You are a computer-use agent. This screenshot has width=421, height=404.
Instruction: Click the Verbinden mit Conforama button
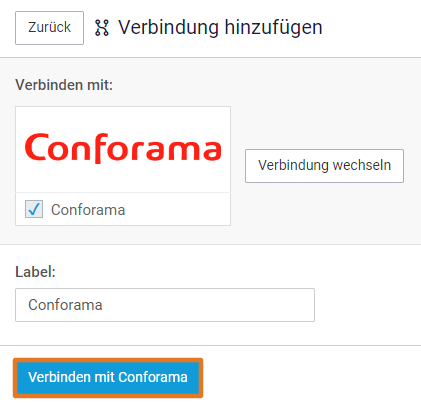pyautogui.click(x=108, y=378)
